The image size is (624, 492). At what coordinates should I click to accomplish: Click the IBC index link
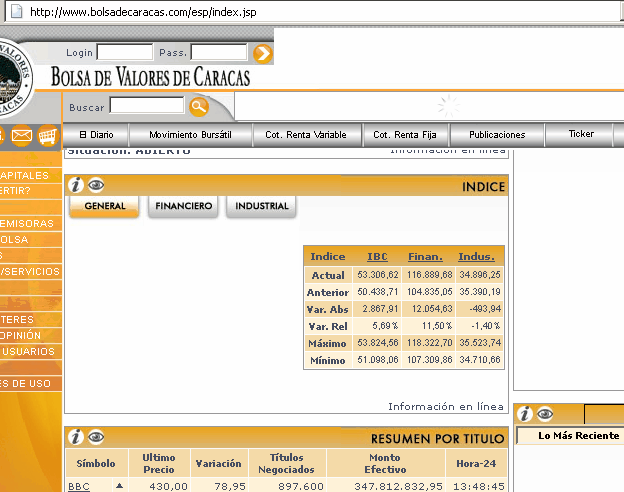pyautogui.click(x=377, y=257)
